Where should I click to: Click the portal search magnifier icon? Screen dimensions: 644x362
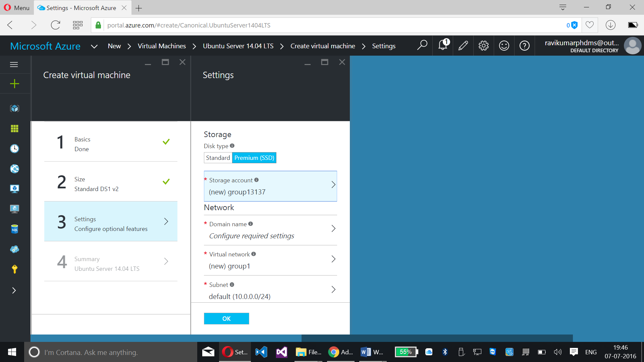(422, 45)
